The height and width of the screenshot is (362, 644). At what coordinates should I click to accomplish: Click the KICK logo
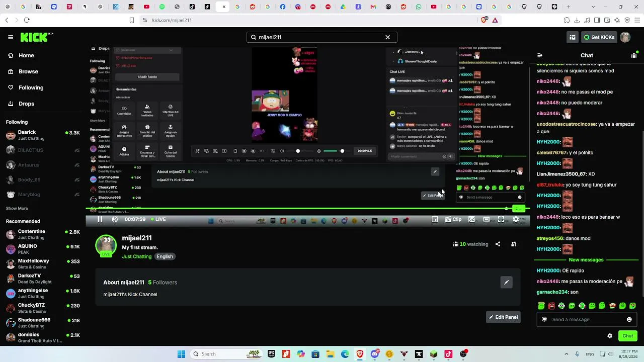coord(37,37)
